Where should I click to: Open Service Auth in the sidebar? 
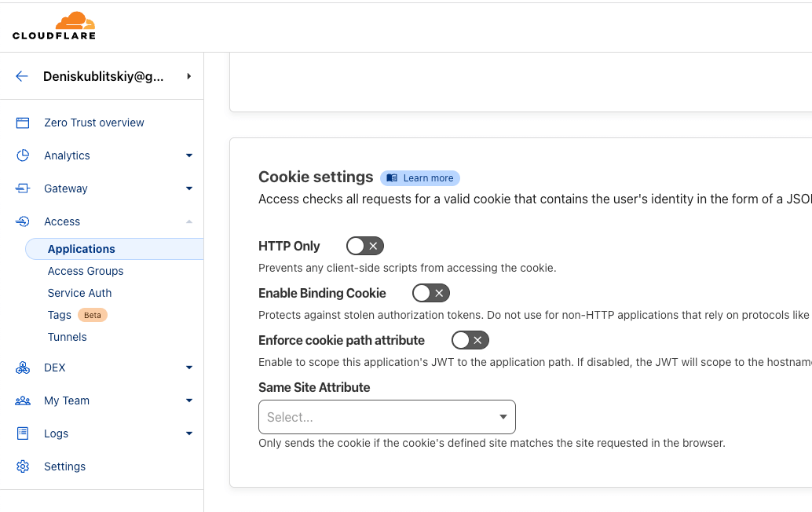point(79,293)
